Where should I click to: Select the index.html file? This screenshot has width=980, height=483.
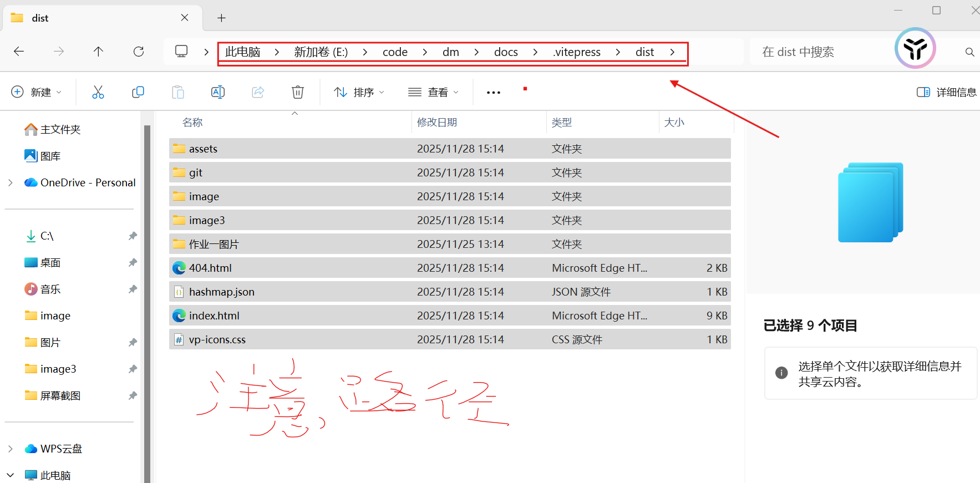(450, 316)
